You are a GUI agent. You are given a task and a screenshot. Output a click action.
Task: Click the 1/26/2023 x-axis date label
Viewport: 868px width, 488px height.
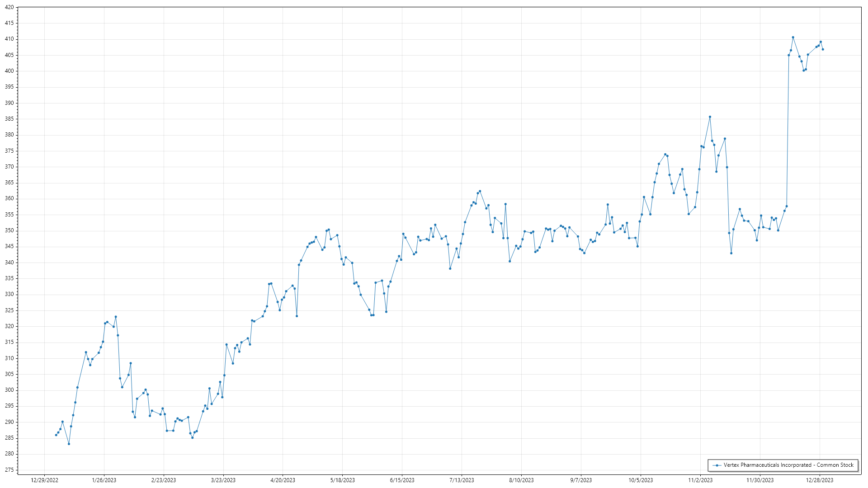click(104, 480)
